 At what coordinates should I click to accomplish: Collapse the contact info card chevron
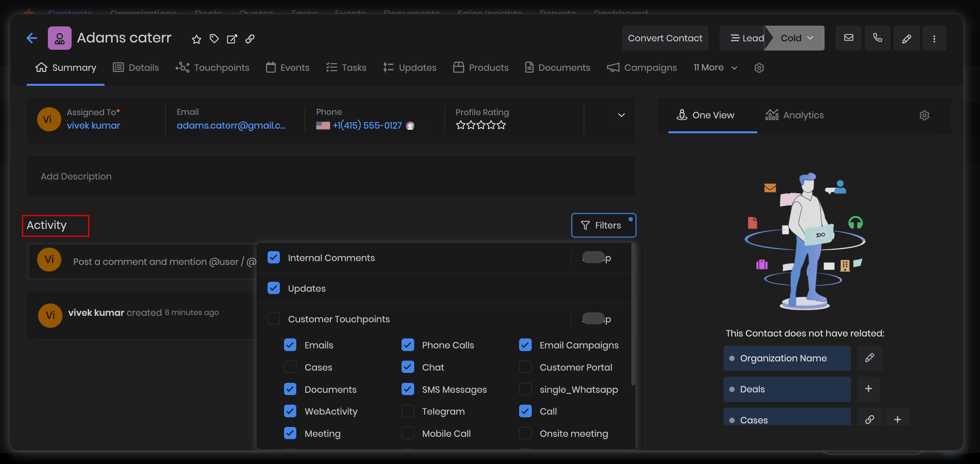click(621, 115)
